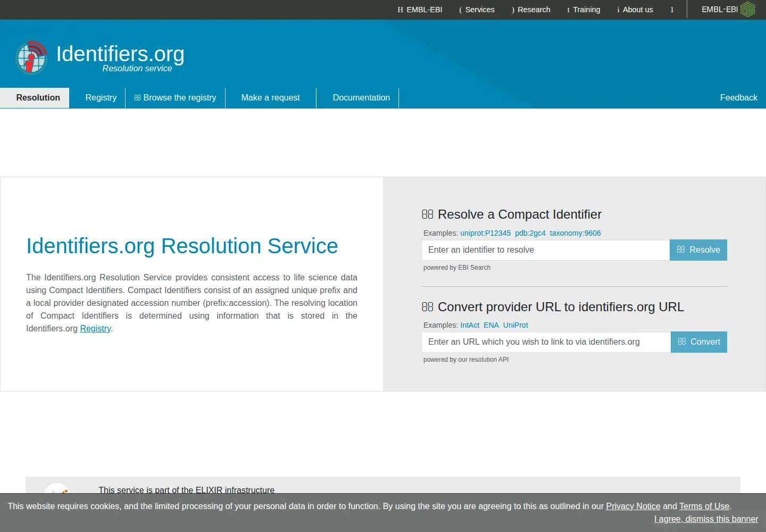
Task: Click the EMBL-EBI hexagon logo icon
Action: (x=748, y=9)
